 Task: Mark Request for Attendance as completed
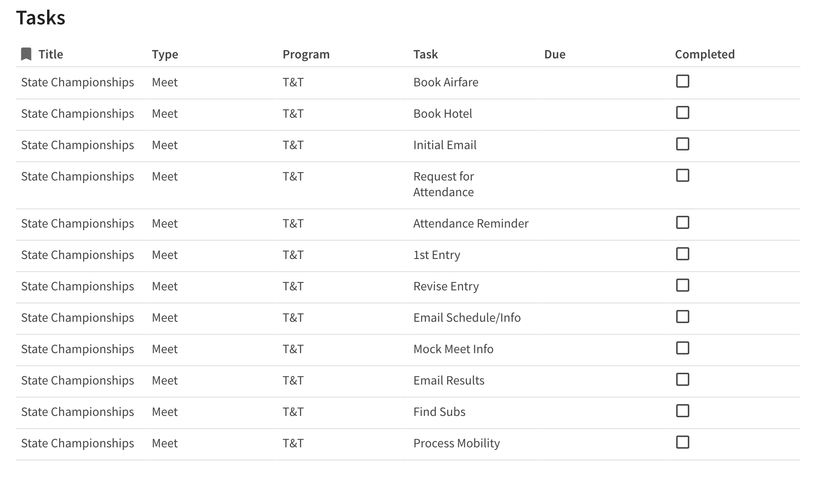[682, 176]
